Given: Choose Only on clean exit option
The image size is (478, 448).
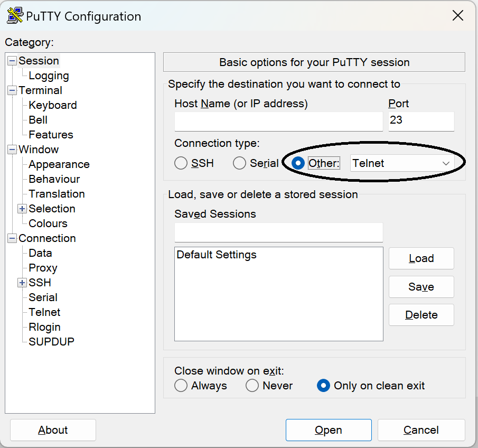Looking at the screenshot, I should [323, 386].
